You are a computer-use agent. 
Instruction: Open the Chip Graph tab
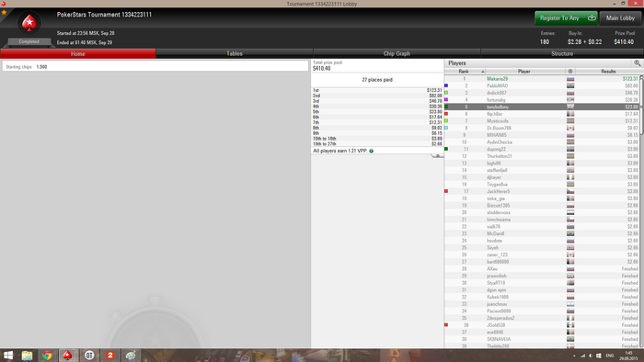tap(397, 53)
